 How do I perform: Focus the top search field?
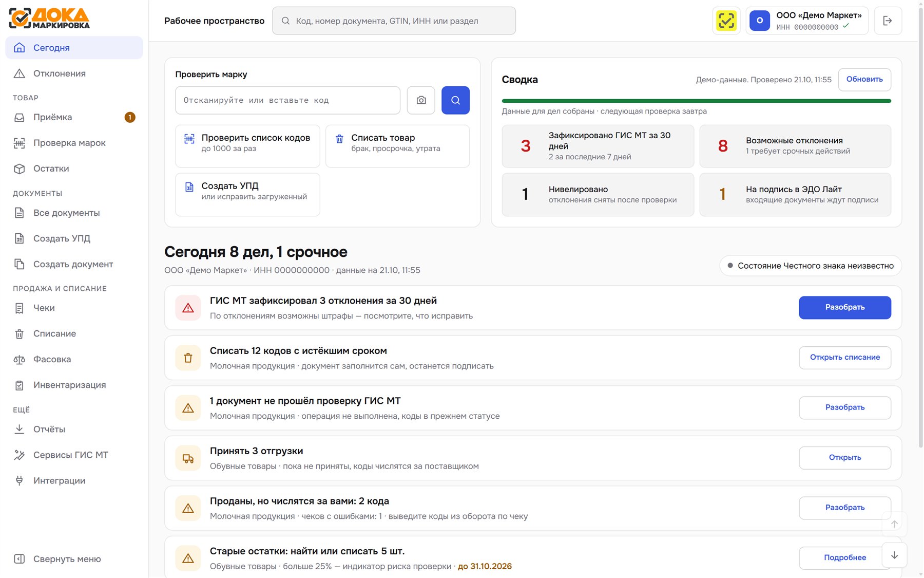394,21
